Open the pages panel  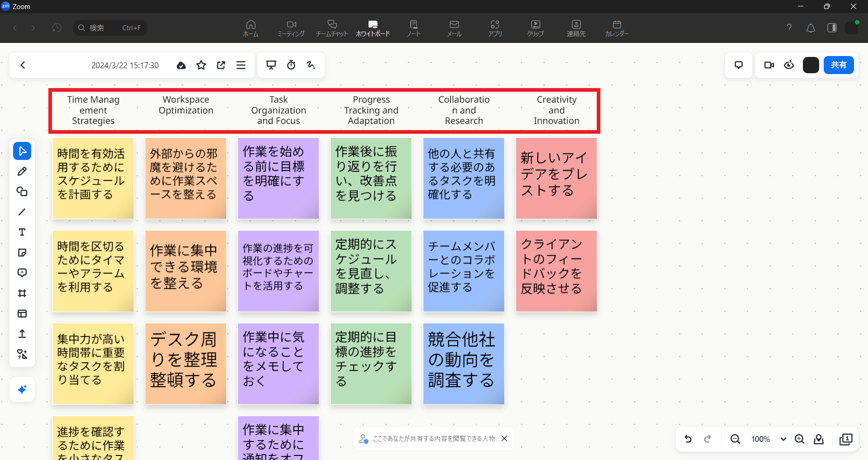click(x=846, y=439)
